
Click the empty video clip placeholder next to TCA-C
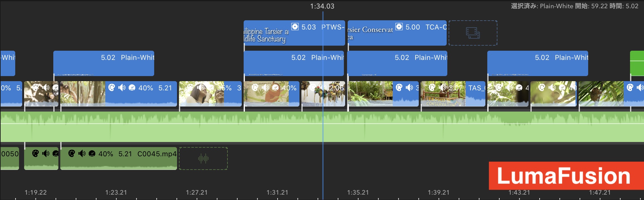(473, 33)
